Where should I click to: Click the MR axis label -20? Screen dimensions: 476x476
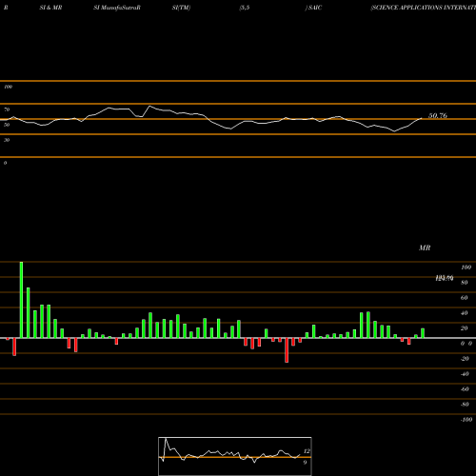[465, 359]
